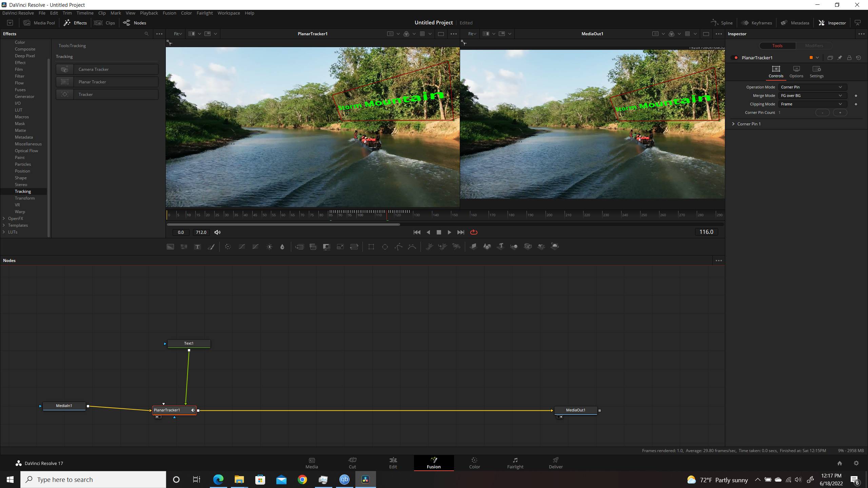Add a Text+ node from toolbar
Screen dimensions: 868x488
pos(197,247)
